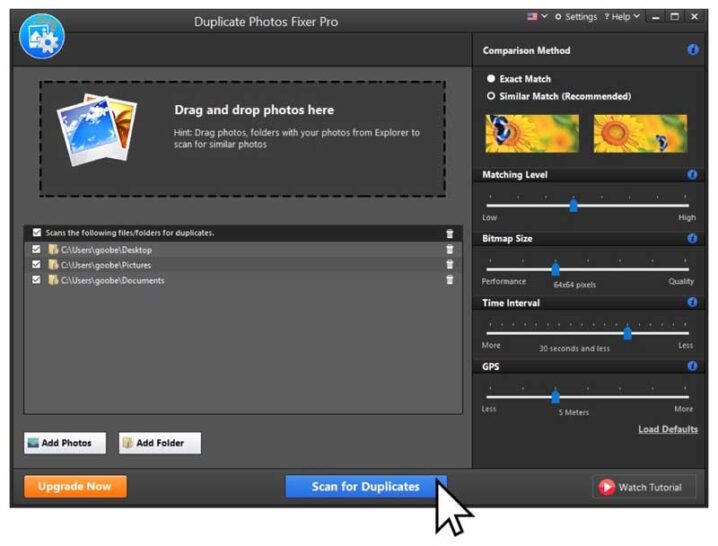
Task: Click the Time Interval slider handle
Action: click(628, 333)
